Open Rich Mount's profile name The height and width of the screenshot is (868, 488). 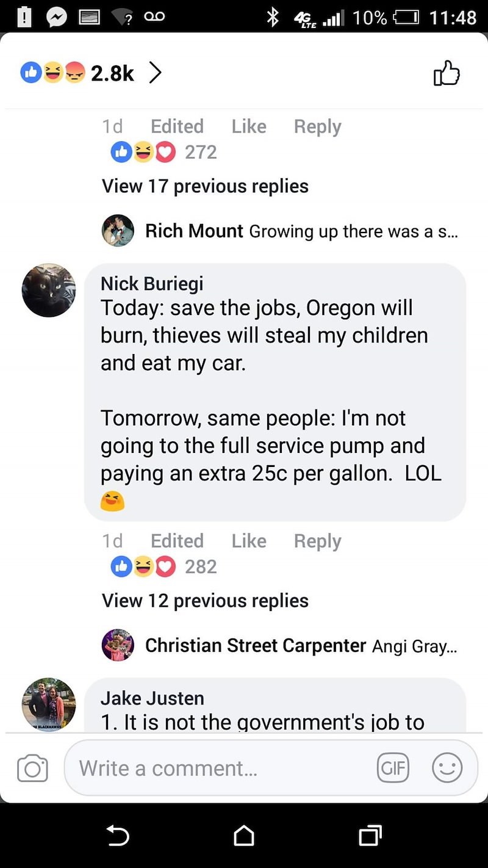point(194,231)
